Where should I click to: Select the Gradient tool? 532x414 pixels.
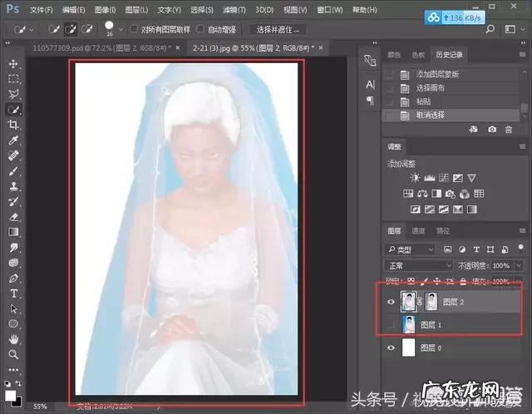pyautogui.click(x=13, y=232)
